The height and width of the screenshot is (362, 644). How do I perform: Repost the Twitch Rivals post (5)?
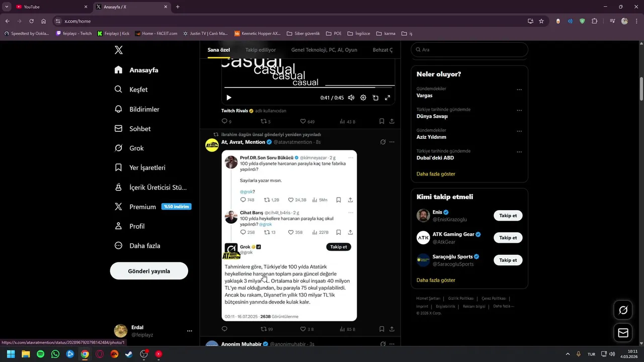click(x=265, y=121)
